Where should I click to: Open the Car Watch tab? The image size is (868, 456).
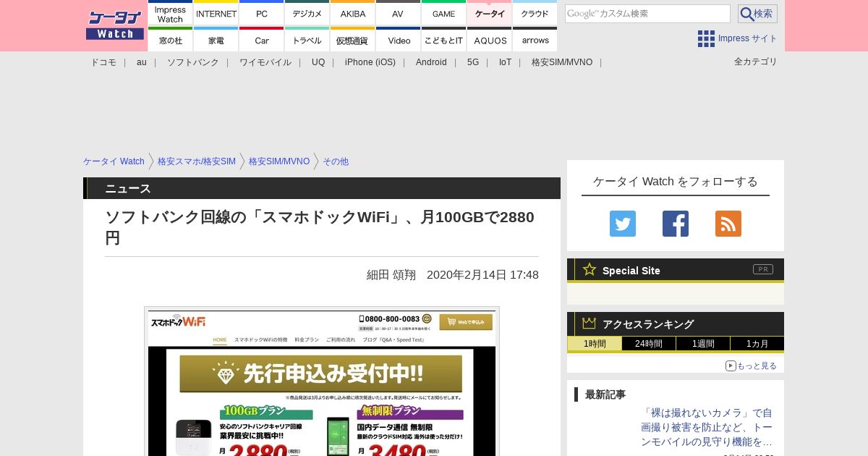click(262, 40)
